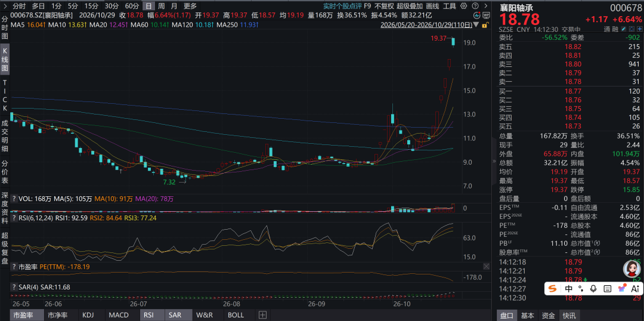Open the chart settings gear icon

(464, 6)
